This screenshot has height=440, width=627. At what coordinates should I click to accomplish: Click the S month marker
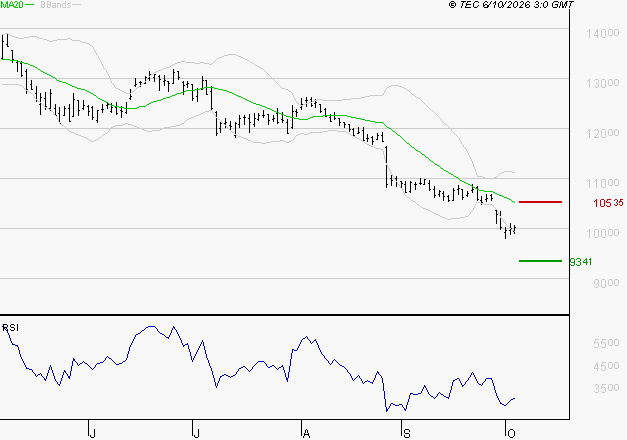[x=407, y=434]
